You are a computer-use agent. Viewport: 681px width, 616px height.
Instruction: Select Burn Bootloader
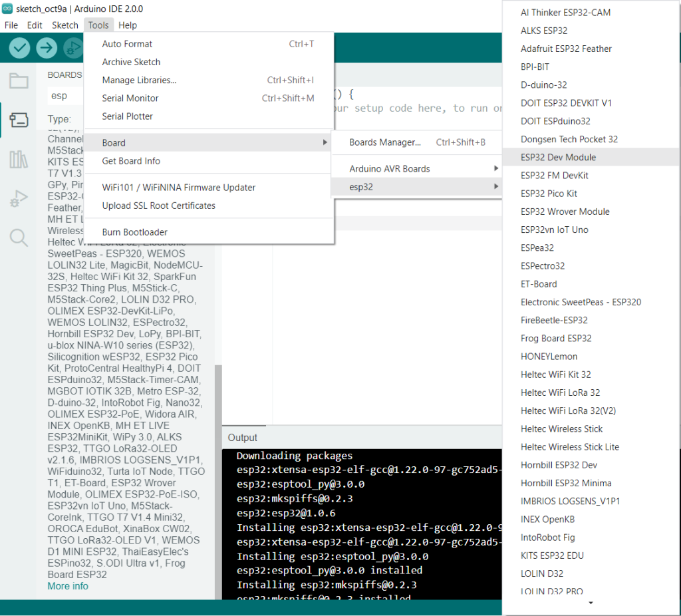[209, 232]
